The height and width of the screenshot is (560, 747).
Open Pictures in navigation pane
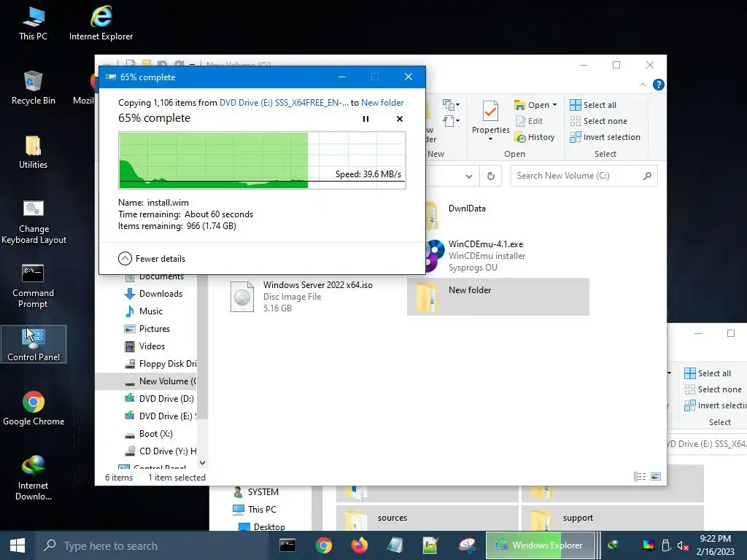pos(147,329)
